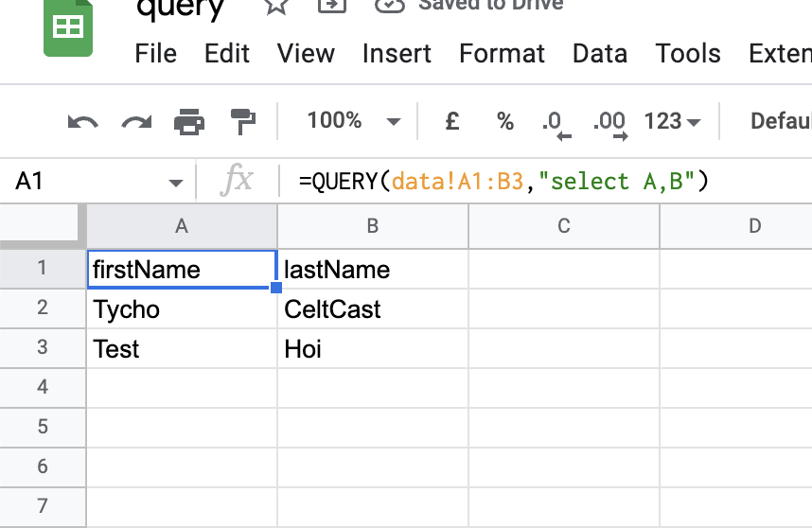Image resolution: width=812 pixels, height=528 pixels.
Task: Open the View menu
Action: (x=306, y=53)
